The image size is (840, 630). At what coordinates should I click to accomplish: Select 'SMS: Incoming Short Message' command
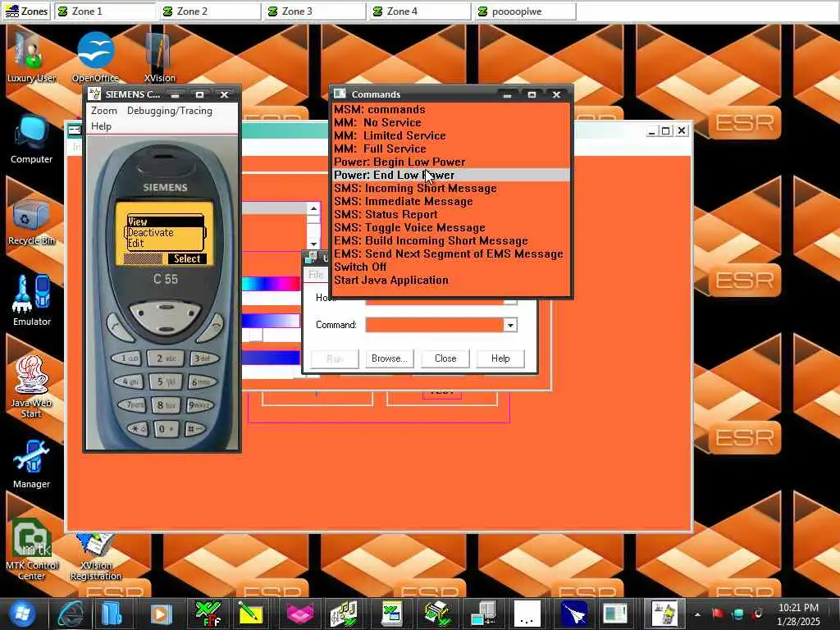tap(451, 188)
